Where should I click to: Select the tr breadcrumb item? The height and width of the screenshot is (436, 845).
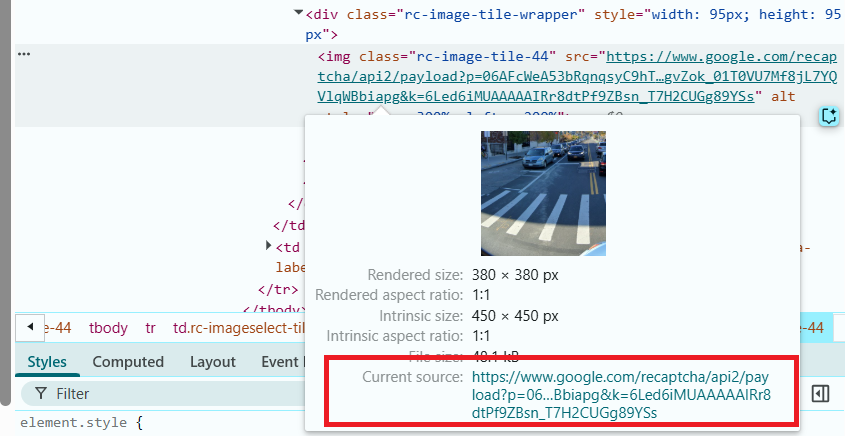coord(150,328)
